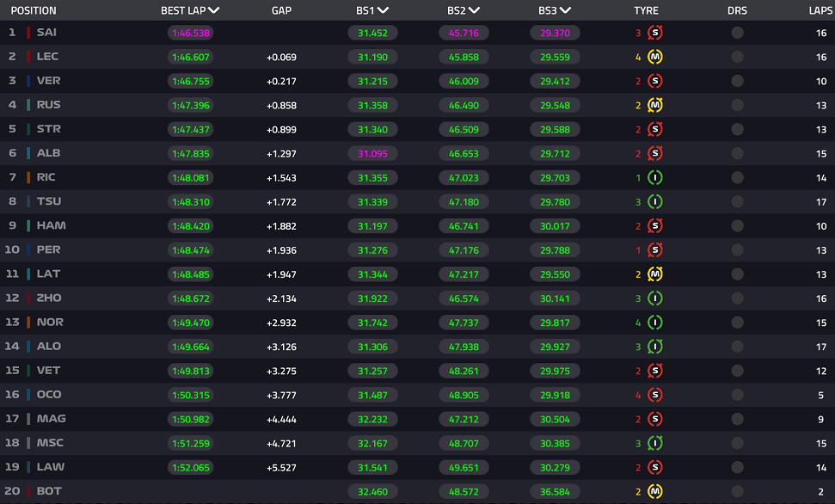Click Ricciardo's intermediate tyre icon
The width and height of the screenshot is (835, 504).
tap(655, 178)
